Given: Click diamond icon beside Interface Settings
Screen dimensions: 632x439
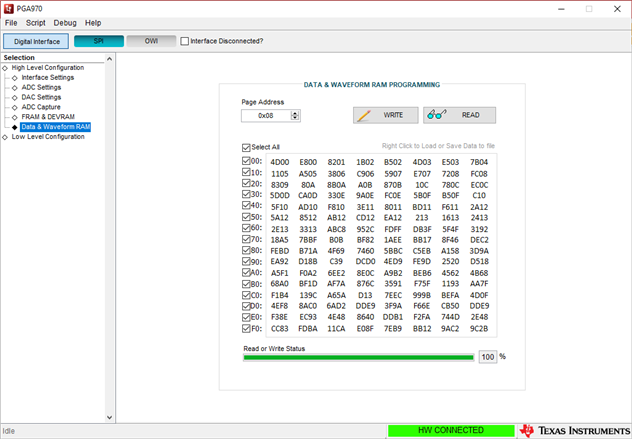Looking at the screenshot, I should pos(15,78).
